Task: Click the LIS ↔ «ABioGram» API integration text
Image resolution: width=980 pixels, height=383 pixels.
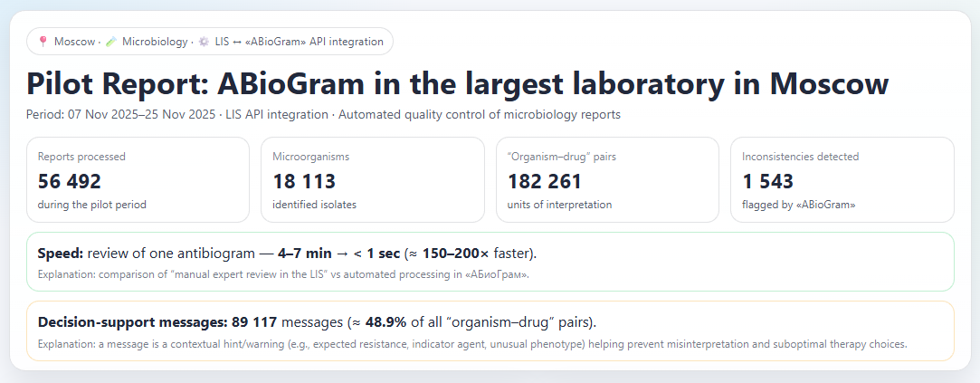Action: pos(299,42)
